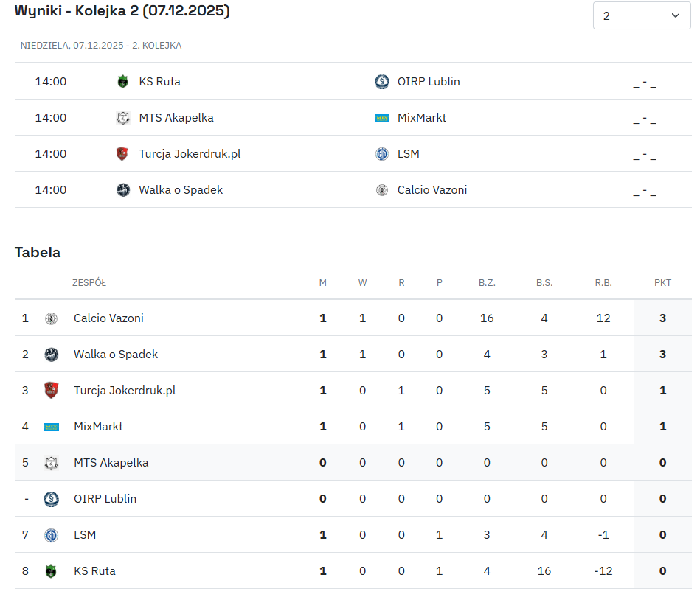Click MTS Akapelka logo in fixtures

[123, 118]
